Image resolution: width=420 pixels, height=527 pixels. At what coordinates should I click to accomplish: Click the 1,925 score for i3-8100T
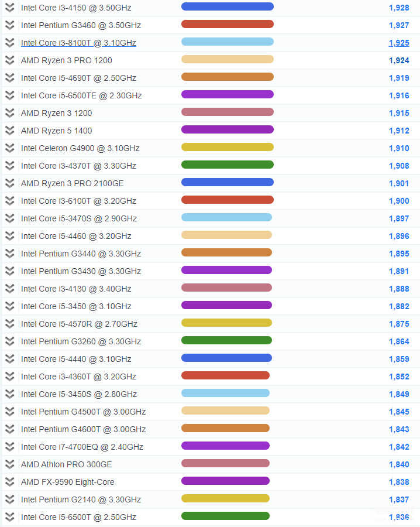tap(399, 43)
